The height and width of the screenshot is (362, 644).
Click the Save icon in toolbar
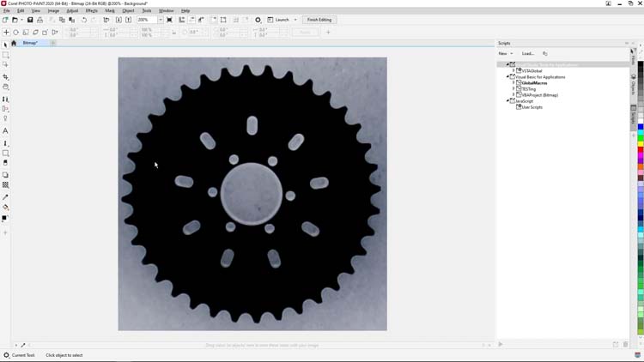tap(30, 20)
